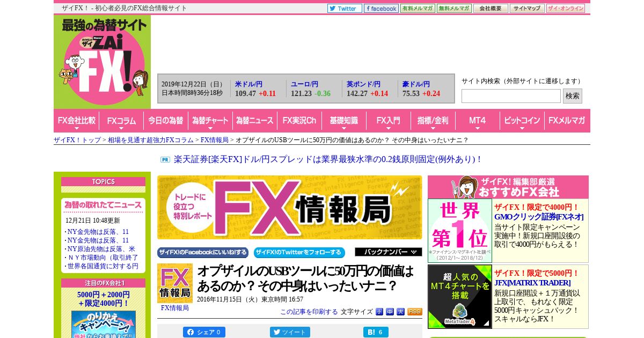Screen dimensions: 644x338
Task: Click the FX情報局 article thumbnail icon
Action: coord(175,283)
